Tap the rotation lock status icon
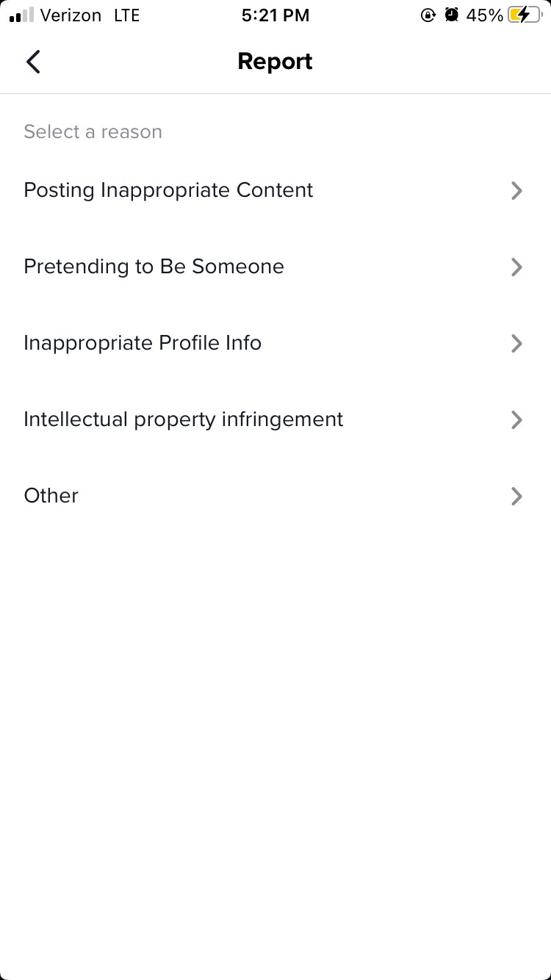The height and width of the screenshot is (980, 551). click(428, 15)
